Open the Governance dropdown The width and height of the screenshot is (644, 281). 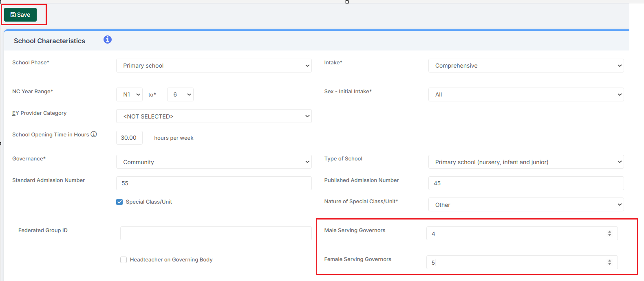(214, 162)
